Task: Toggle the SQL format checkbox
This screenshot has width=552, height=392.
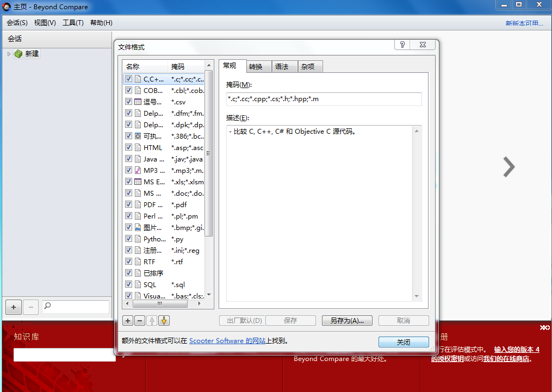Action: point(128,284)
